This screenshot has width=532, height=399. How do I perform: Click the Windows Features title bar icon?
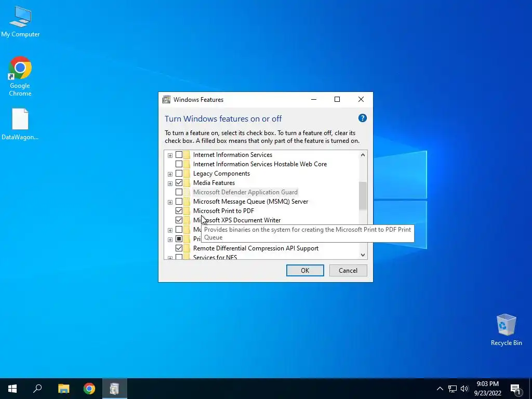pyautogui.click(x=167, y=99)
